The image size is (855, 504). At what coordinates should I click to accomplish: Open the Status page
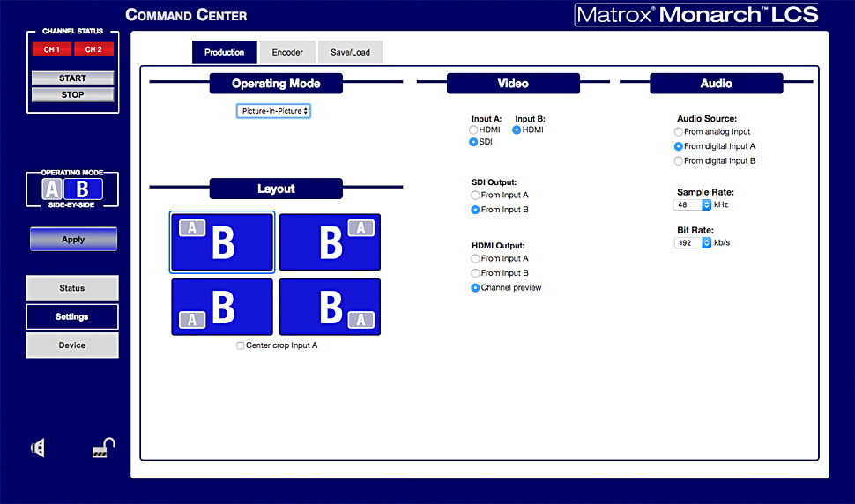(x=72, y=288)
